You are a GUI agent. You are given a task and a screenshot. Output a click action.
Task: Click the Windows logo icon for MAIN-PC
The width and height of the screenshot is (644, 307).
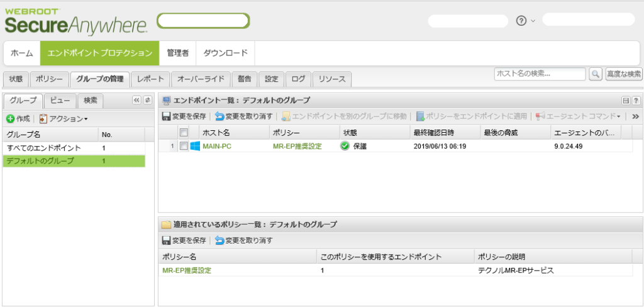click(x=195, y=146)
